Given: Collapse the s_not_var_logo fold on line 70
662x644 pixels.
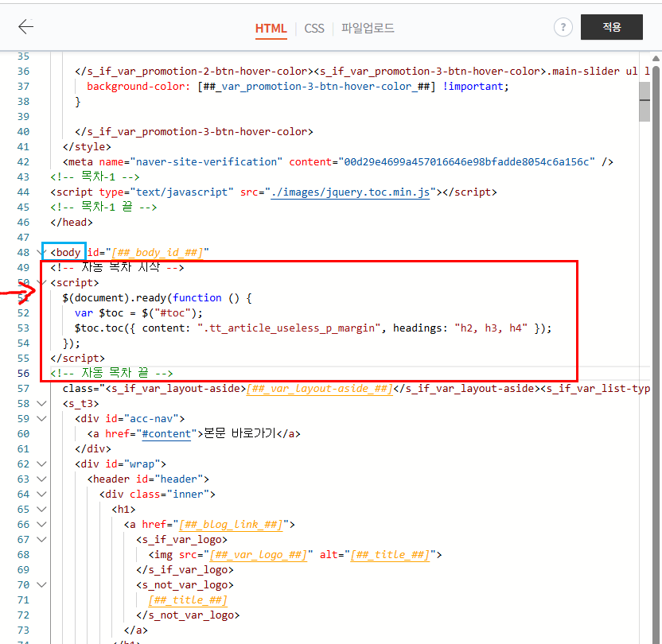Looking at the screenshot, I should coord(41,585).
